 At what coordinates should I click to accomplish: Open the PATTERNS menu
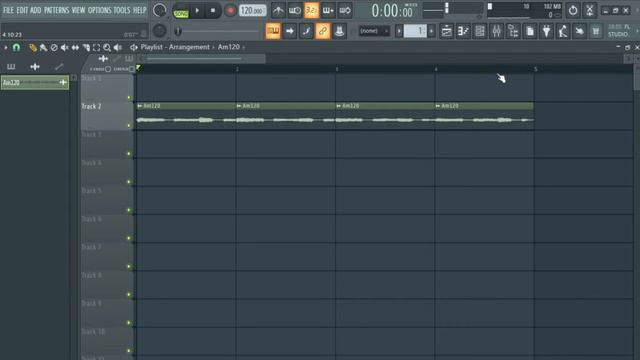pyautogui.click(x=56, y=10)
